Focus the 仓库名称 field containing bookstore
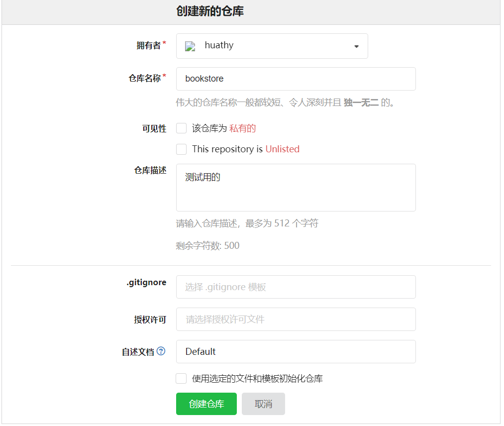The image size is (504, 426). [296, 79]
